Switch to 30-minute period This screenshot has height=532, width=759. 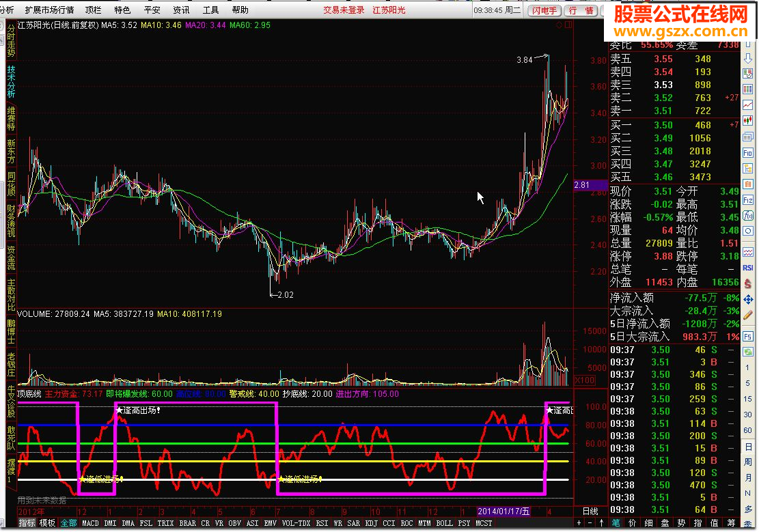(748, 415)
